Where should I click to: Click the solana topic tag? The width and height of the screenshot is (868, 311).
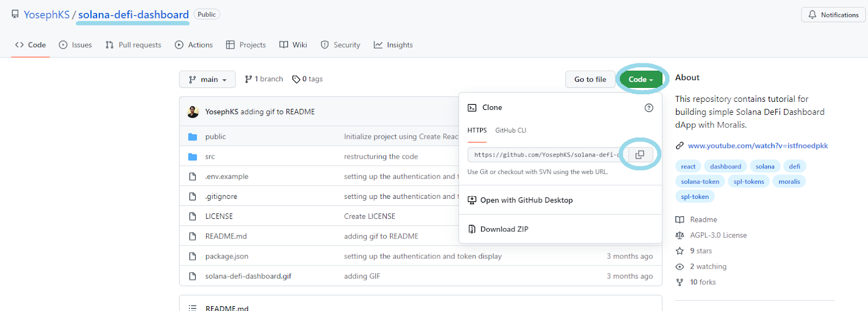click(x=765, y=166)
